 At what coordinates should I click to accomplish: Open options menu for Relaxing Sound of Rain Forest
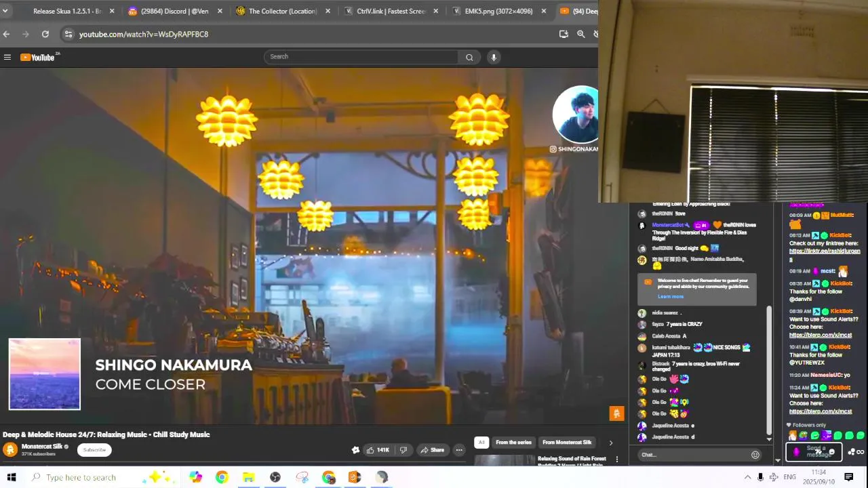[616, 460]
